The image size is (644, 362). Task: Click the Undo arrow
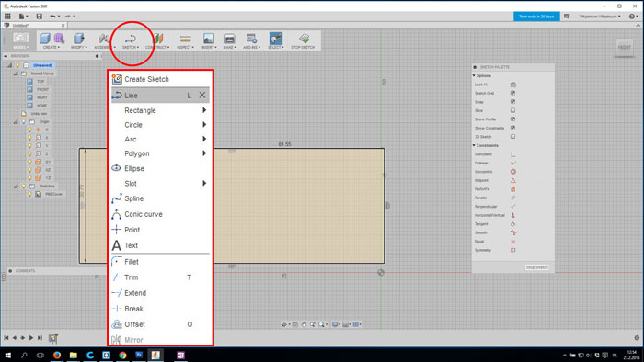coord(52,17)
